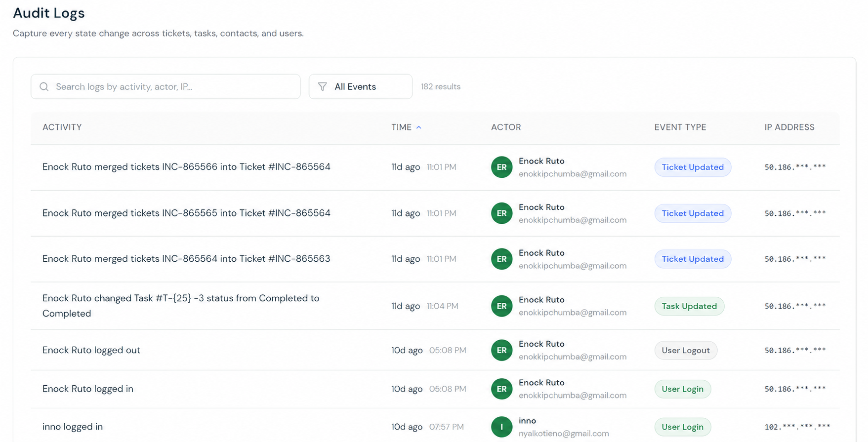Click the Audit Logs page heading
Screen dimensions: 868x442
(49, 13)
